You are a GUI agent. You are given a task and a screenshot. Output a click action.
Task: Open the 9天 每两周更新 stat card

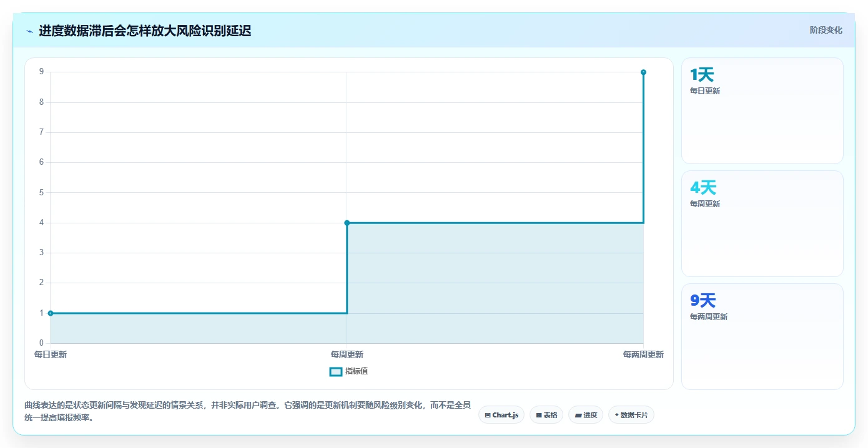762,337
